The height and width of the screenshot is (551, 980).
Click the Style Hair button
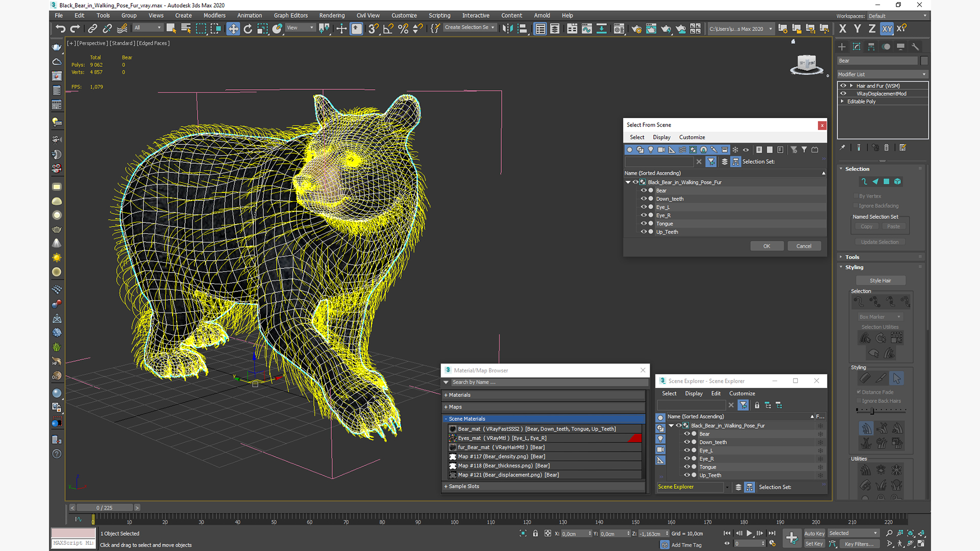click(x=880, y=281)
